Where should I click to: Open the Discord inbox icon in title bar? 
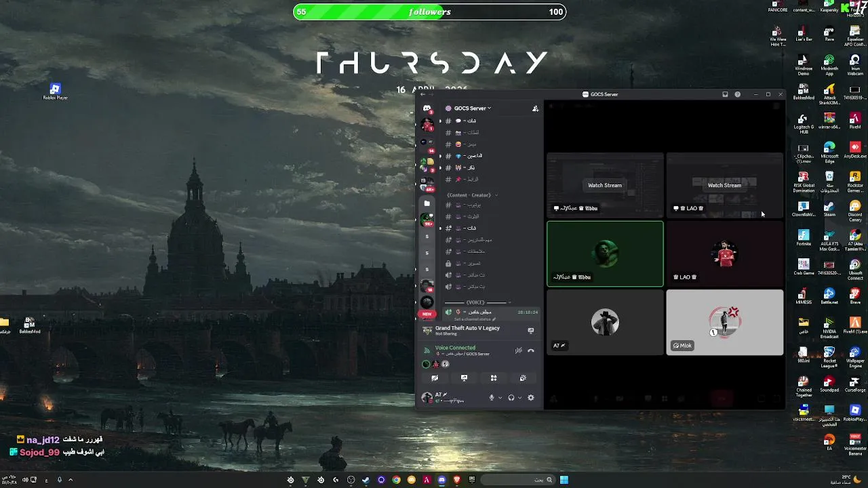click(725, 94)
